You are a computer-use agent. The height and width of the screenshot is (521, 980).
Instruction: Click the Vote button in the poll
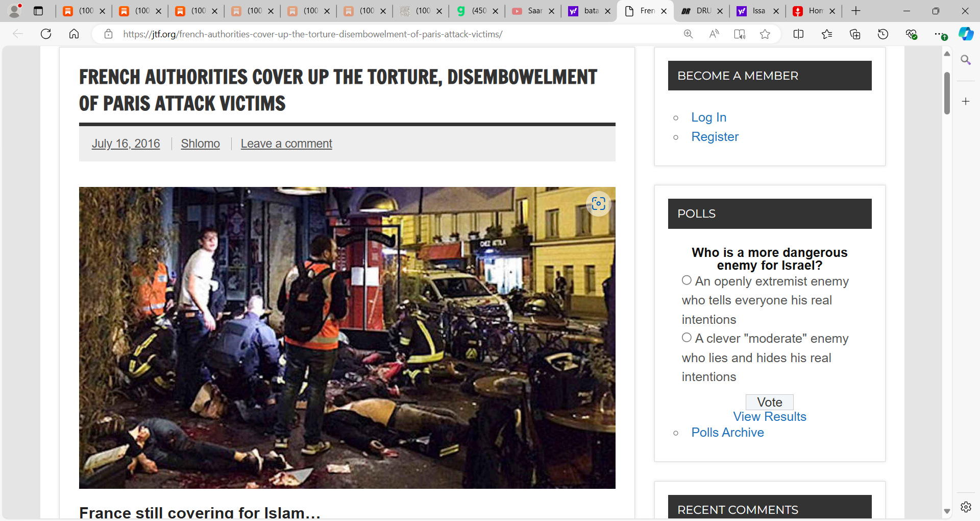[769, 402]
